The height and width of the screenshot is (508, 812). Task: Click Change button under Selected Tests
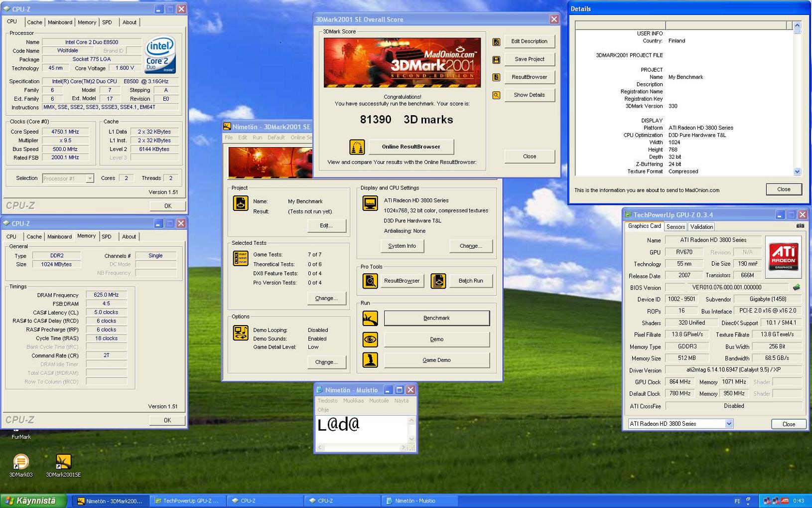click(x=326, y=298)
